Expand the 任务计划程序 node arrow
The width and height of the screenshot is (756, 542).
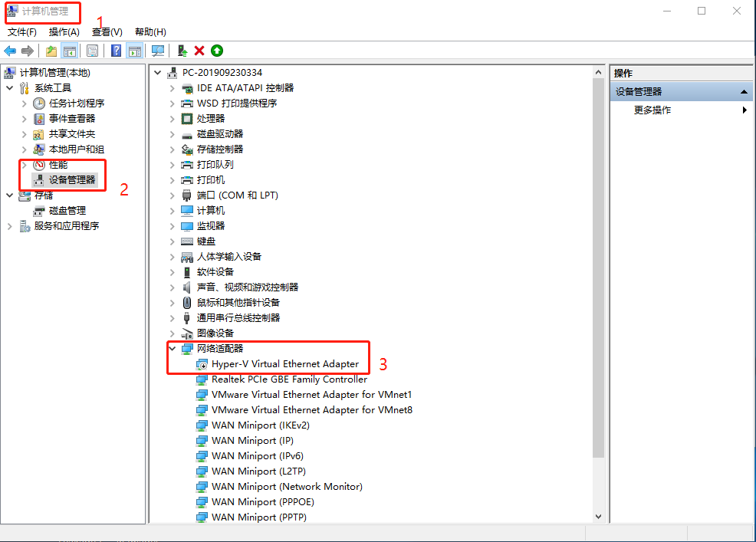(x=24, y=103)
